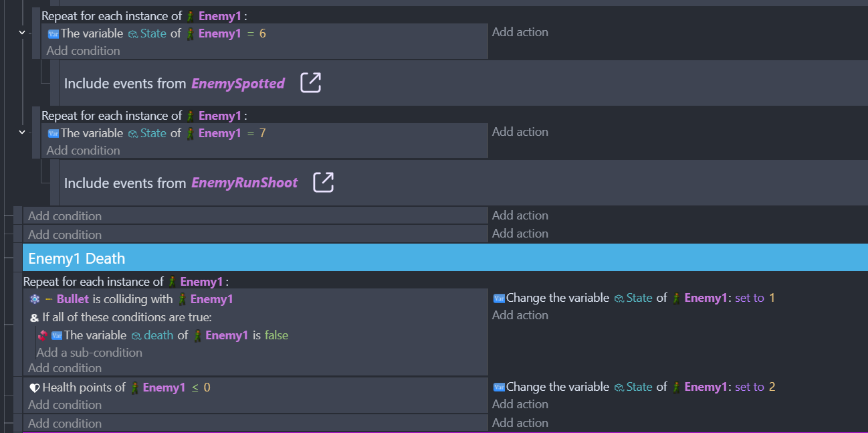The height and width of the screenshot is (433, 868).
Task: Click the variable icon in the 'set to 1' action
Action: [498, 298]
